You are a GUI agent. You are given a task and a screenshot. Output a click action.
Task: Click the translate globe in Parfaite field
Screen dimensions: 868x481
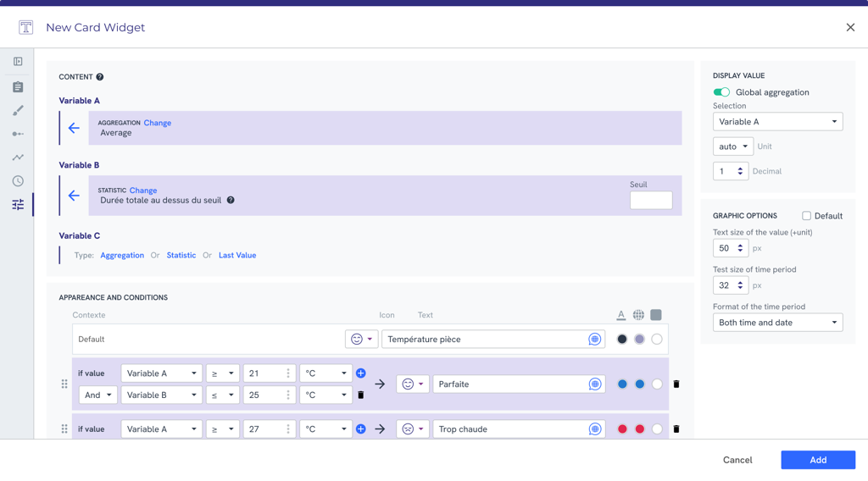click(594, 384)
